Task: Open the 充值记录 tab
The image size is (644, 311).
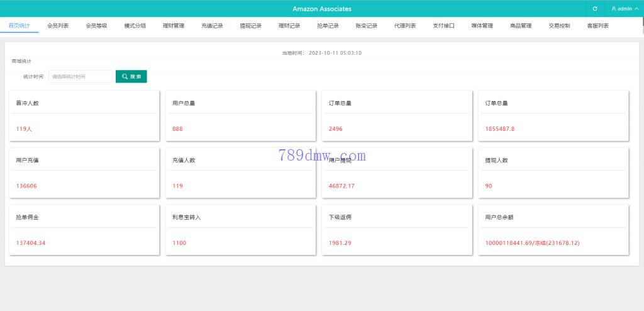Action: [212, 26]
